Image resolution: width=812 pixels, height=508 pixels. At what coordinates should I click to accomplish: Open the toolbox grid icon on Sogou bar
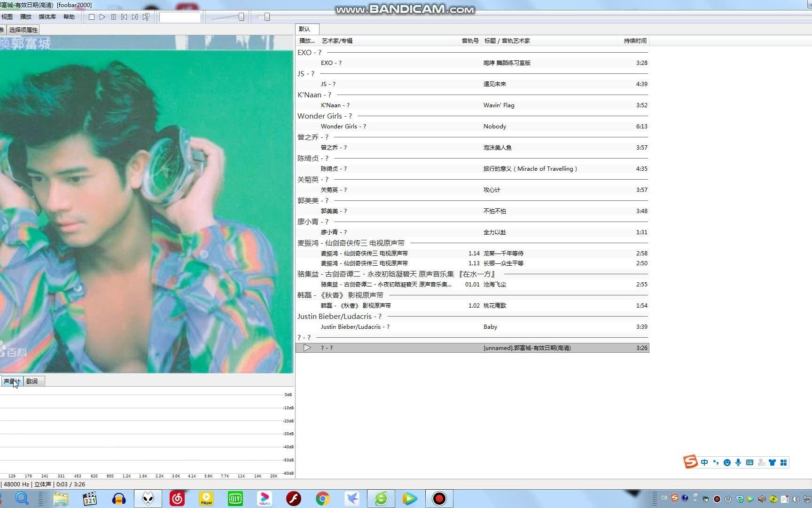[783, 462]
